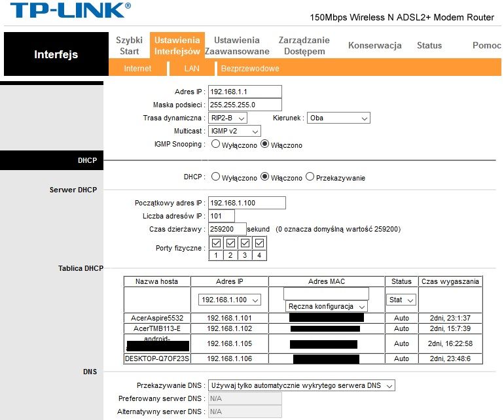
Task: Click the Czas wygaszania column header
Action: pyautogui.click(x=450, y=281)
